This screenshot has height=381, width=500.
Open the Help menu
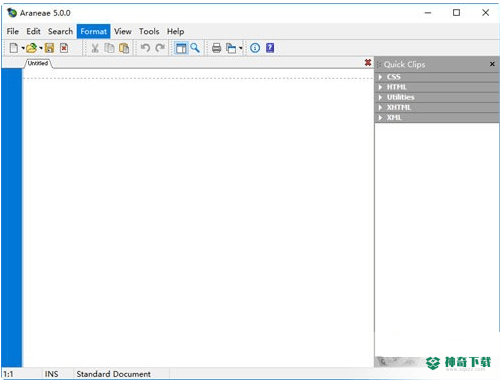175,31
